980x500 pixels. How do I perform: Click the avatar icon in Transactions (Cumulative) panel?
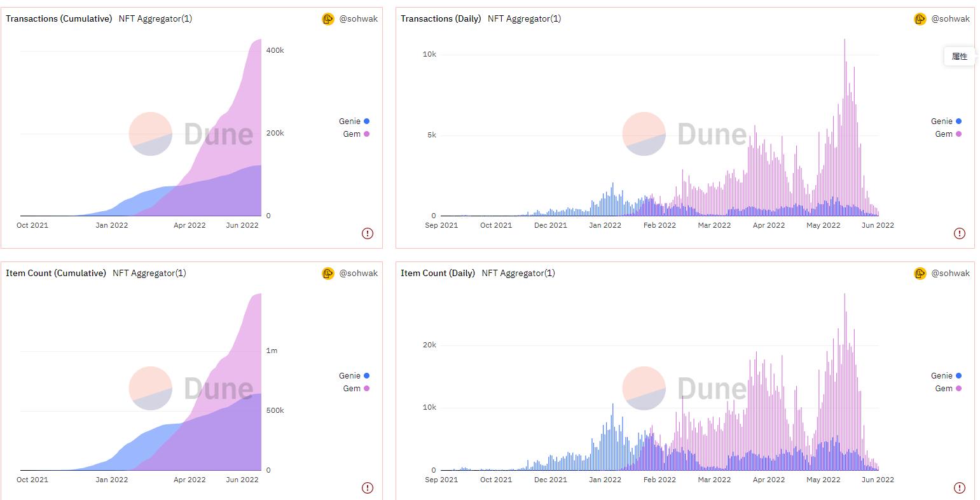(x=328, y=19)
